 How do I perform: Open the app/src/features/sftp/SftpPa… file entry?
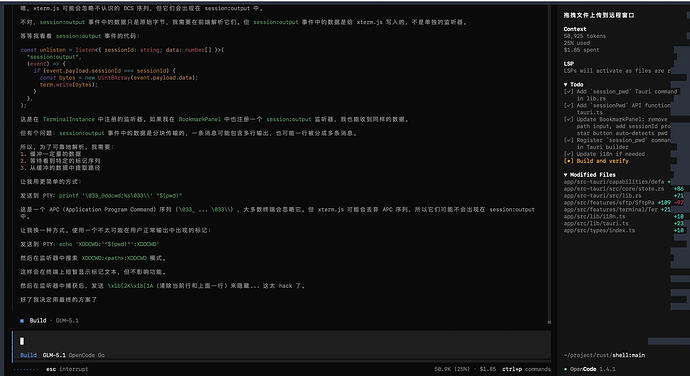(609, 203)
